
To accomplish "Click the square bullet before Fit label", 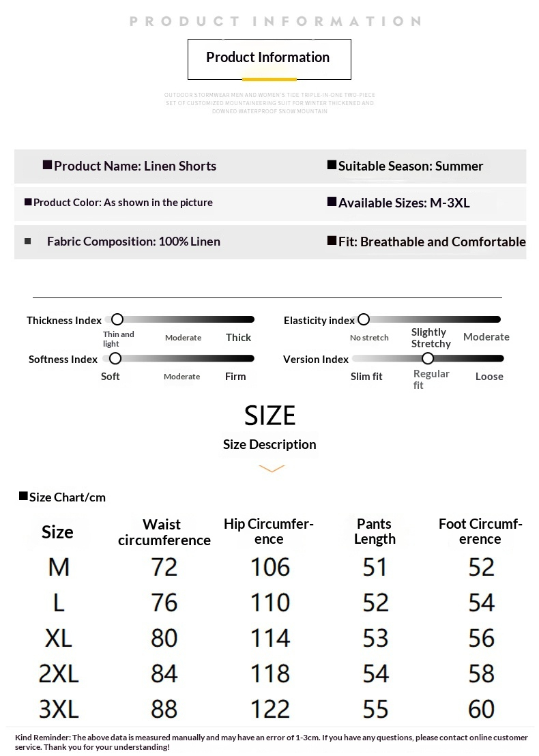I will [x=332, y=241].
